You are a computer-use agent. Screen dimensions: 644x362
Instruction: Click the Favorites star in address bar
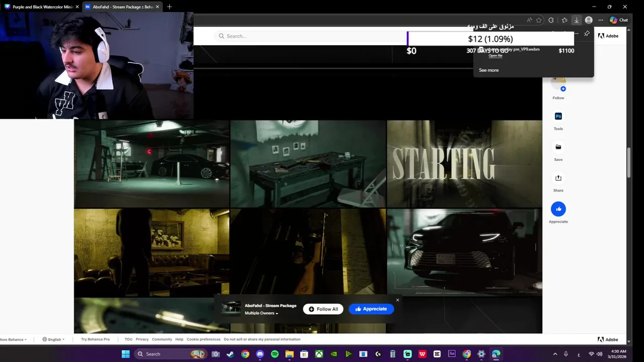539,20
